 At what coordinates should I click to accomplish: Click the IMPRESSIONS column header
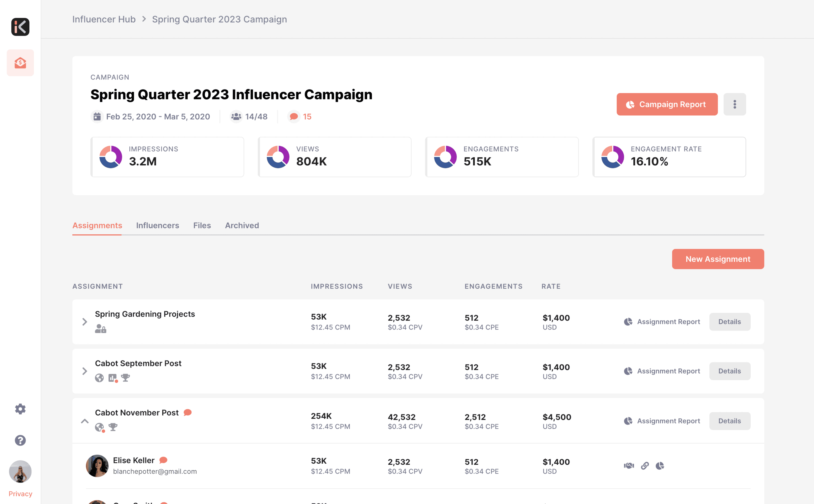click(x=337, y=286)
